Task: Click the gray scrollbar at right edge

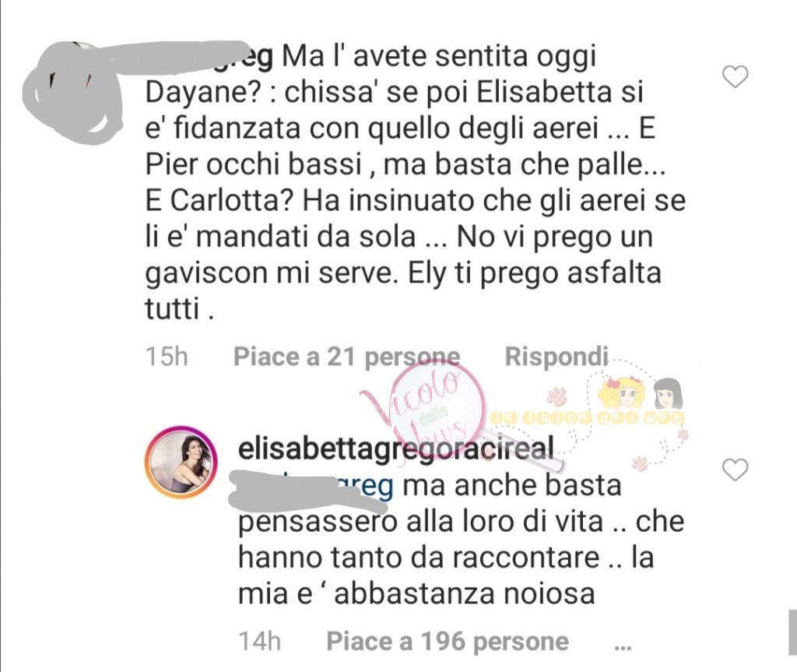Action: point(792,632)
